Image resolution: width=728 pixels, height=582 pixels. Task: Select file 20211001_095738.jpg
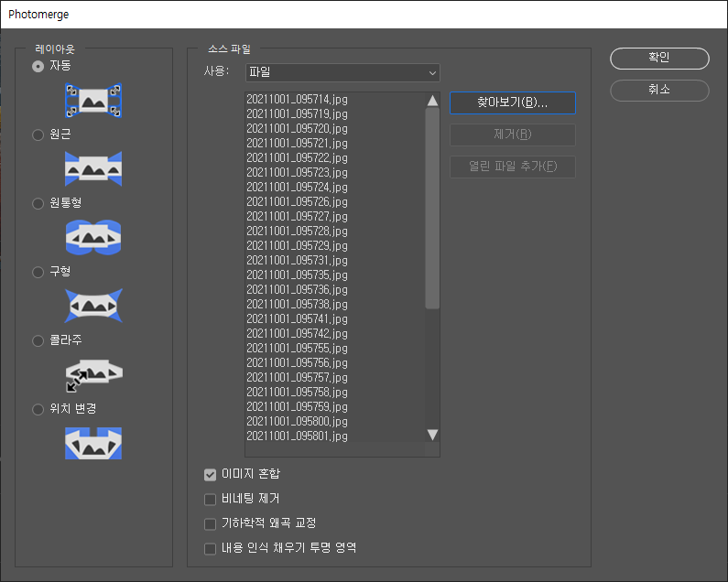point(297,305)
